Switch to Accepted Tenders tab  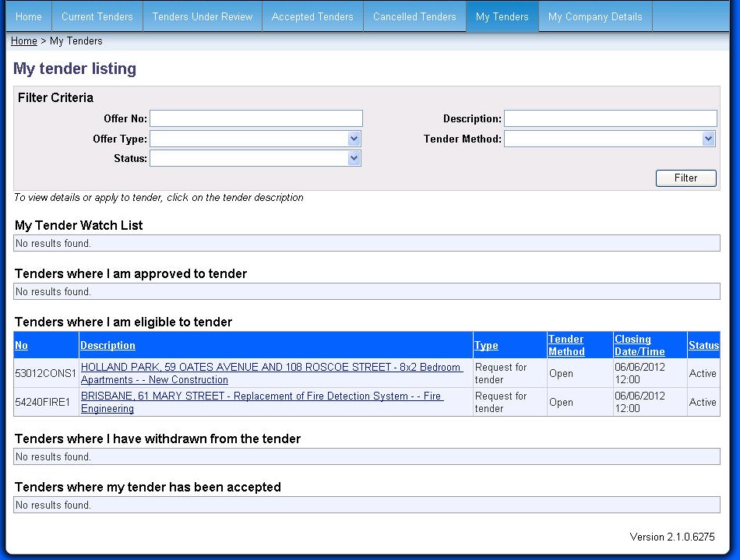click(x=312, y=16)
